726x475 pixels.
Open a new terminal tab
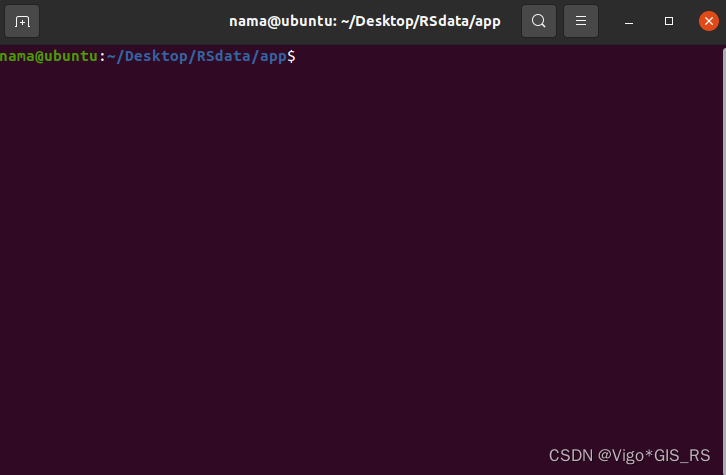click(x=22, y=21)
